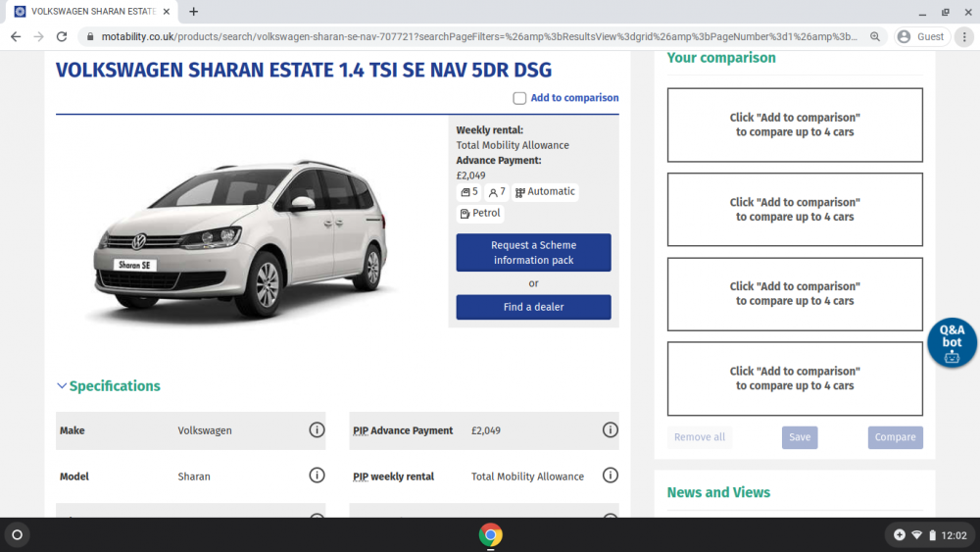The image size is (980, 552).
Task: Click the Compare button
Action: click(895, 437)
